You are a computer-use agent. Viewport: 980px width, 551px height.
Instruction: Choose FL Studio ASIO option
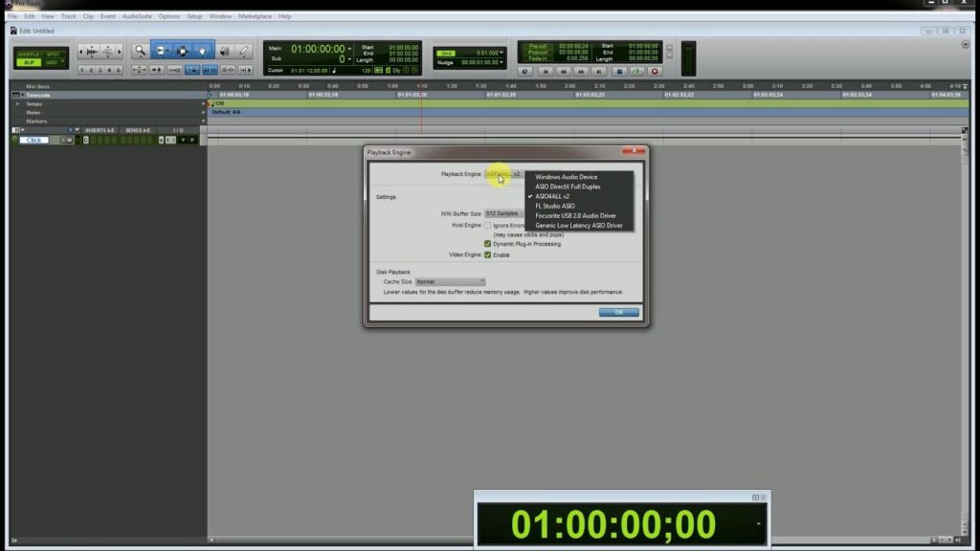(x=579, y=207)
